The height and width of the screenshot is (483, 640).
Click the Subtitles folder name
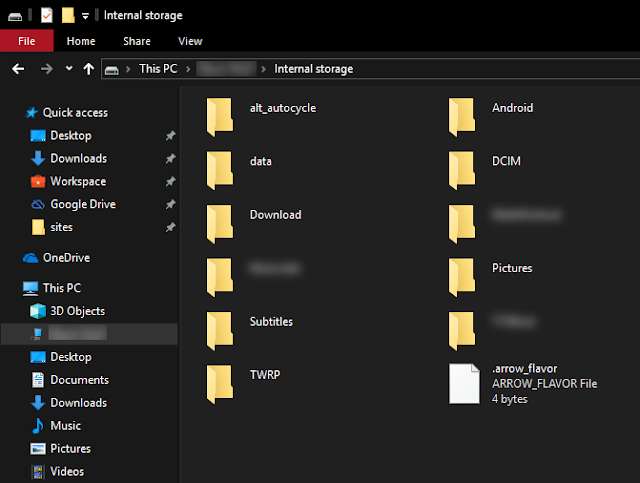pyautogui.click(x=271, y=321)
